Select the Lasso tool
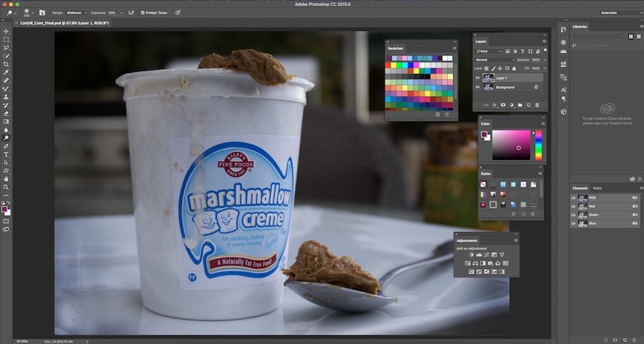Viewport: 644px width, 344px height. point(6,47)
